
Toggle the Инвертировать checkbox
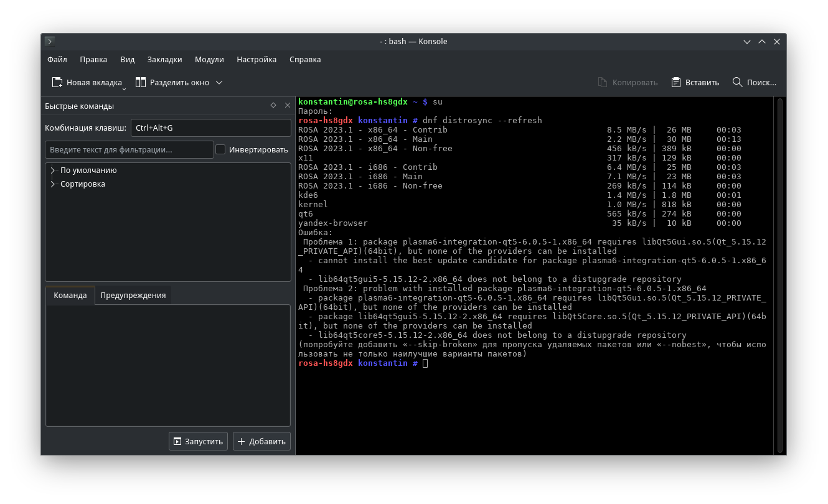(220, 149)
